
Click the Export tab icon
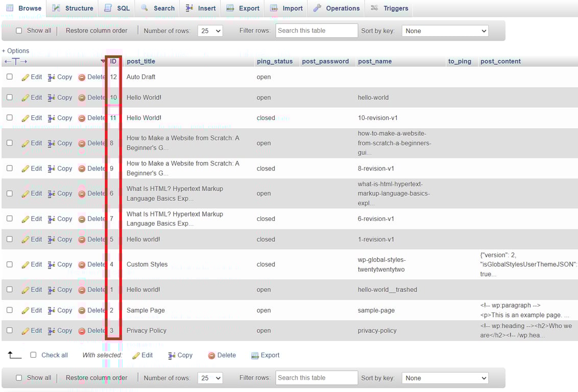(x=231, y=8)
